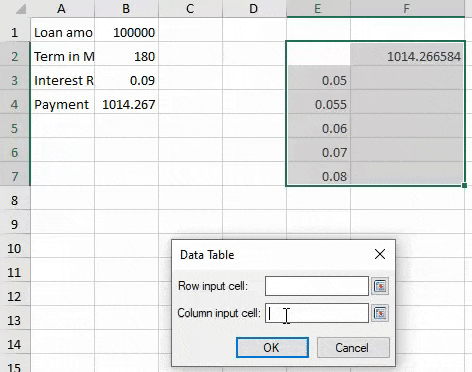Screen dimensions: 472x372
Task: Select column F header
Action: pyautogui.click(x=407, y=9)
